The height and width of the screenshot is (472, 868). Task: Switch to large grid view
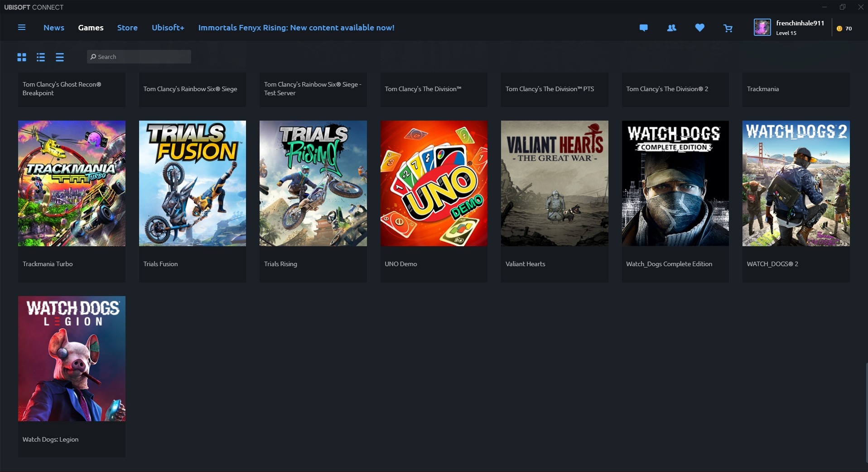22,57
